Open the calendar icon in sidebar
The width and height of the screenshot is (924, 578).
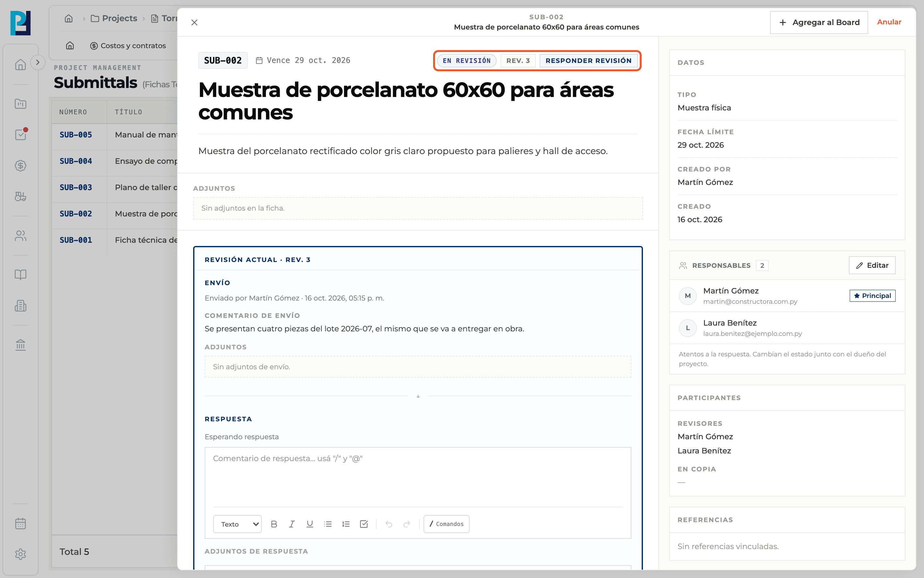(20, 523)
